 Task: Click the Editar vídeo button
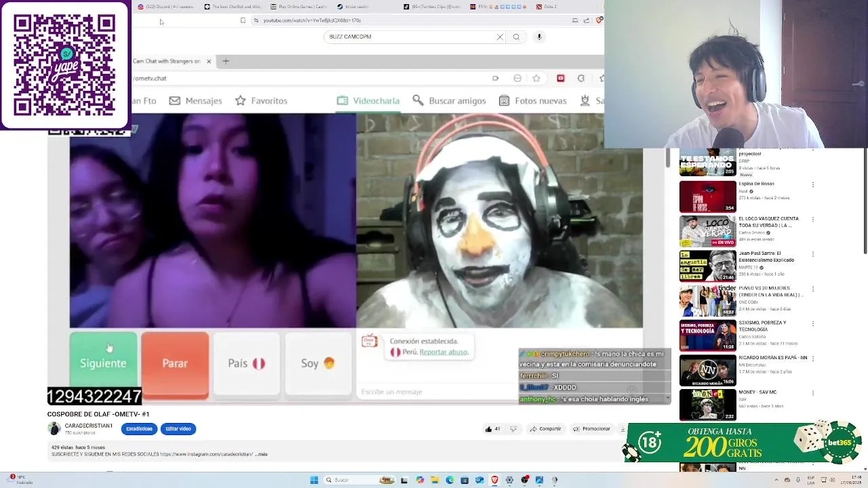point(178,429)
